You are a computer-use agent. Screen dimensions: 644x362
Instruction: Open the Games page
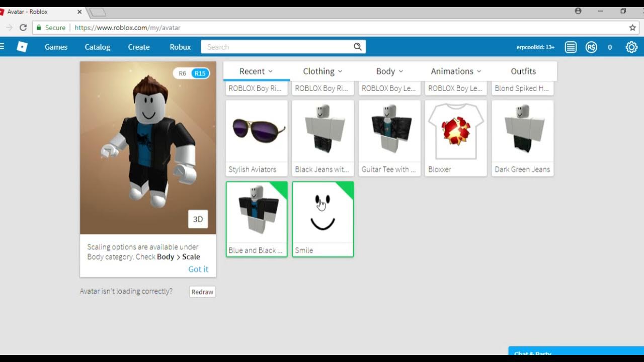[x=56, y=47]
